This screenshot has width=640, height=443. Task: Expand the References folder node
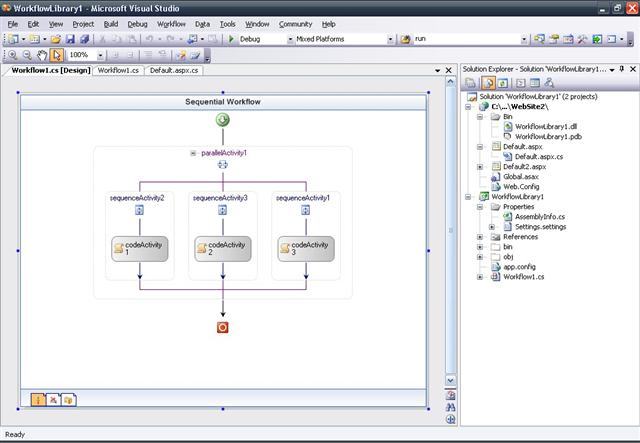click(x=480, y=237)
